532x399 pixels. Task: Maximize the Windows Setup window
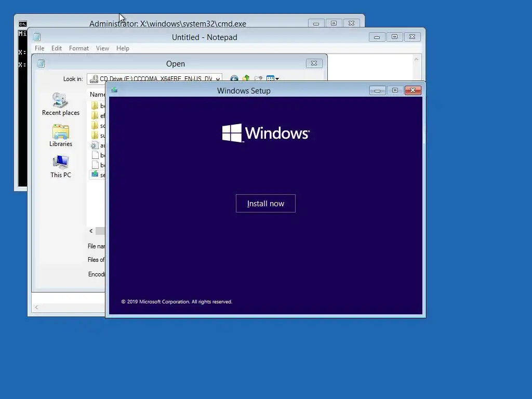(x=395, y=90)
